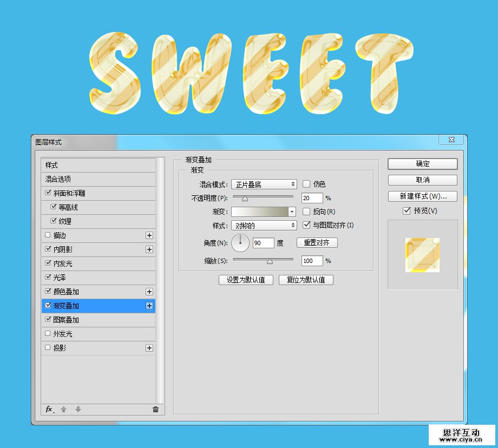Click the 确定 button
498x448 pixels.
pyautogui.click(x=423, y=164)
